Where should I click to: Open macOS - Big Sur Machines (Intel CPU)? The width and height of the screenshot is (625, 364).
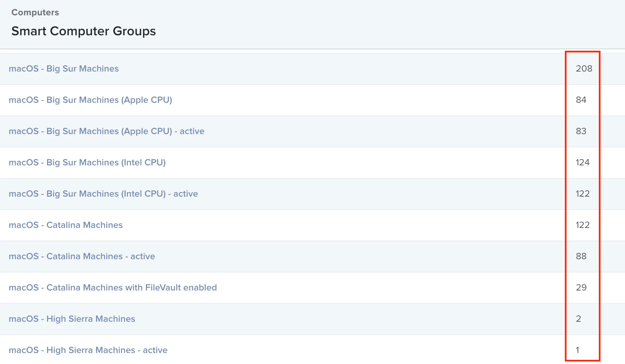pos(87,162)
